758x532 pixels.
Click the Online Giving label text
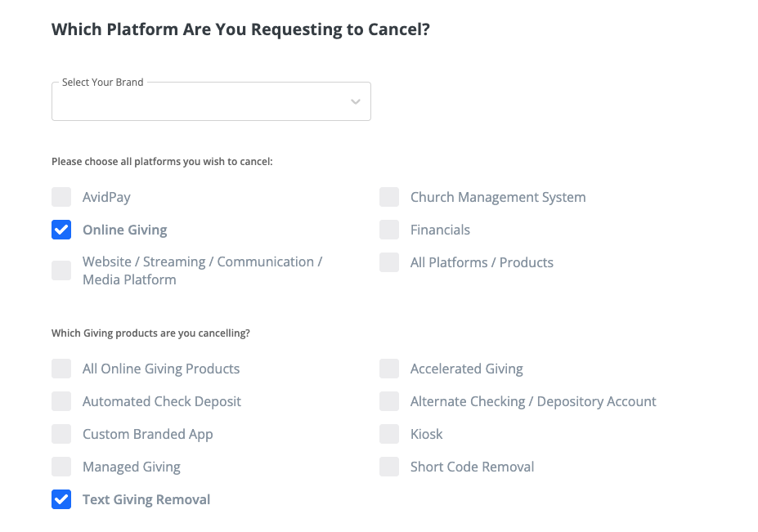point(124,230)
